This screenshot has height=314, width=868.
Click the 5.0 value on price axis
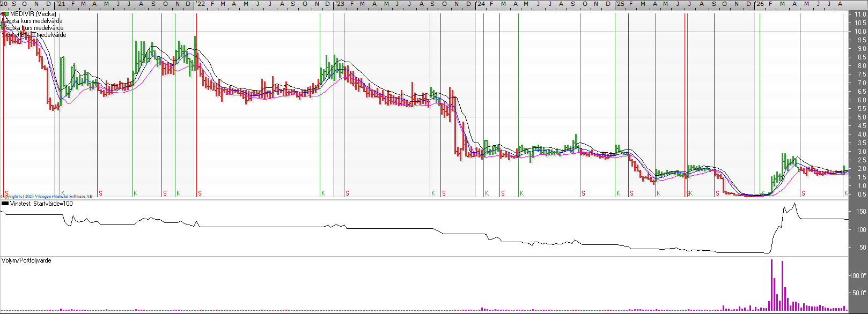click(x=862, y=117)
